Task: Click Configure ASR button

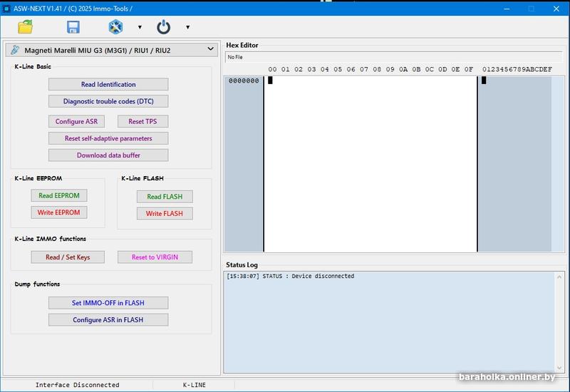Action: [x=76, y=121]
